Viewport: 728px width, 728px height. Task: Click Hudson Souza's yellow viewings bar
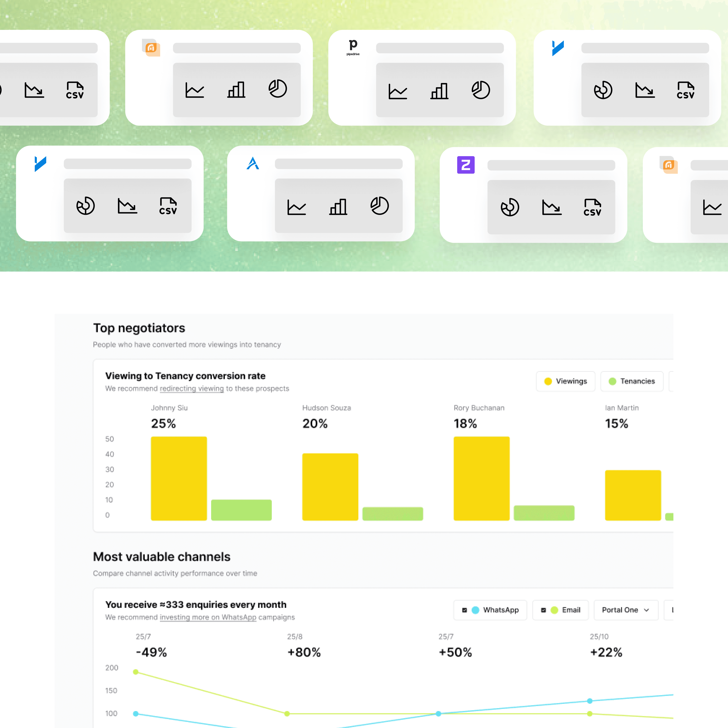[331, 487]
